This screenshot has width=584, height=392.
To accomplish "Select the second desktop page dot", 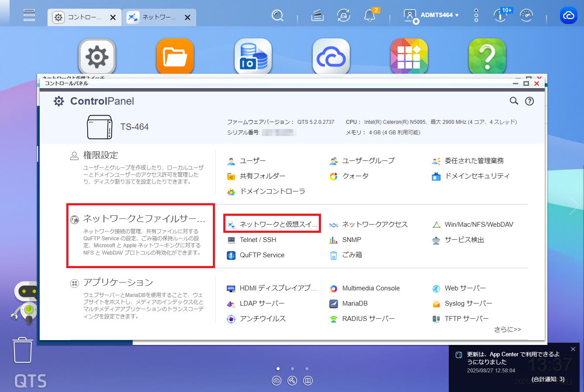I will 292,369.
